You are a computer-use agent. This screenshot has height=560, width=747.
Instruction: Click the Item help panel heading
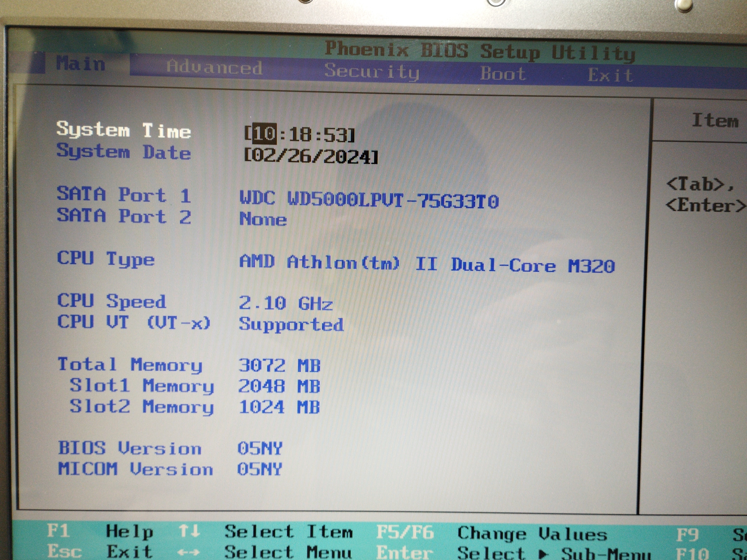[x=715, y=120]
